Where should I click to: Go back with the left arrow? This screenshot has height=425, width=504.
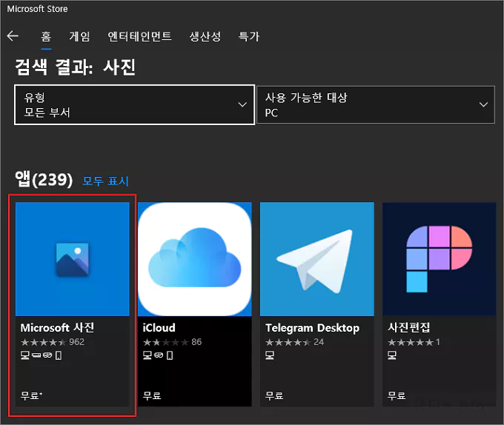[x=13, y=36]
